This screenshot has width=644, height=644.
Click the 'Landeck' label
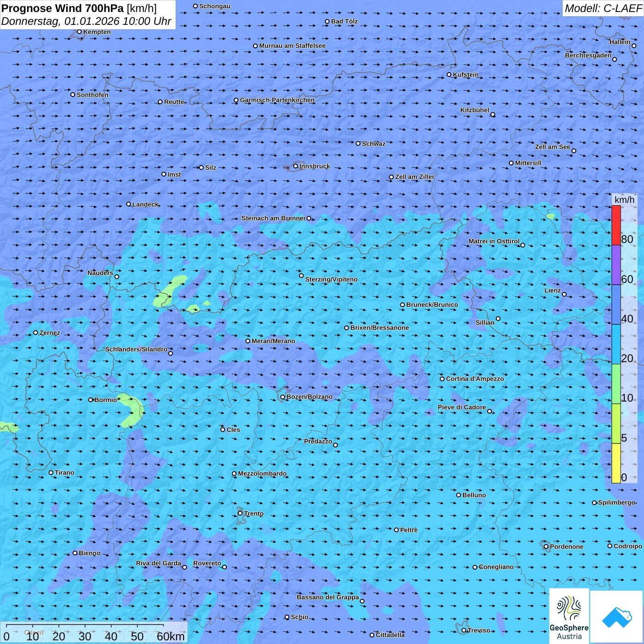(145, 204)
